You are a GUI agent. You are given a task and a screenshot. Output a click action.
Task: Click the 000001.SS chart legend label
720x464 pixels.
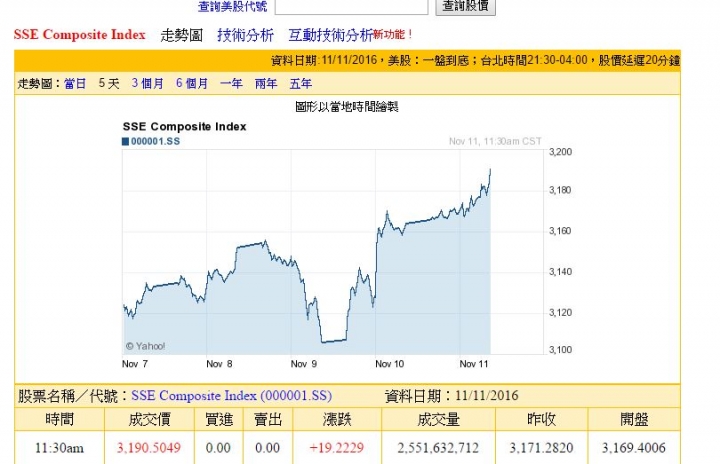pos(155,141)
